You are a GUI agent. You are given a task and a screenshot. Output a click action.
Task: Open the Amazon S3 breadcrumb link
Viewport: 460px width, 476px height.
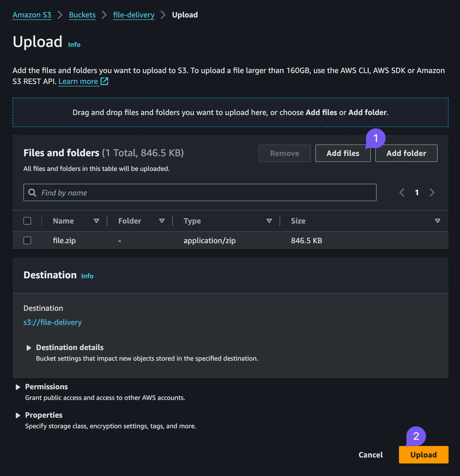(x=32, y=15)
